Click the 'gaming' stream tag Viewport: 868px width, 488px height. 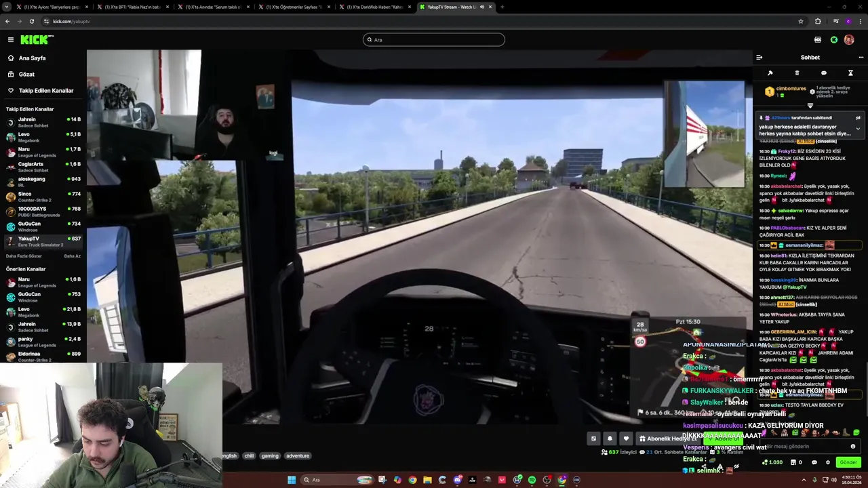[270, 456]
